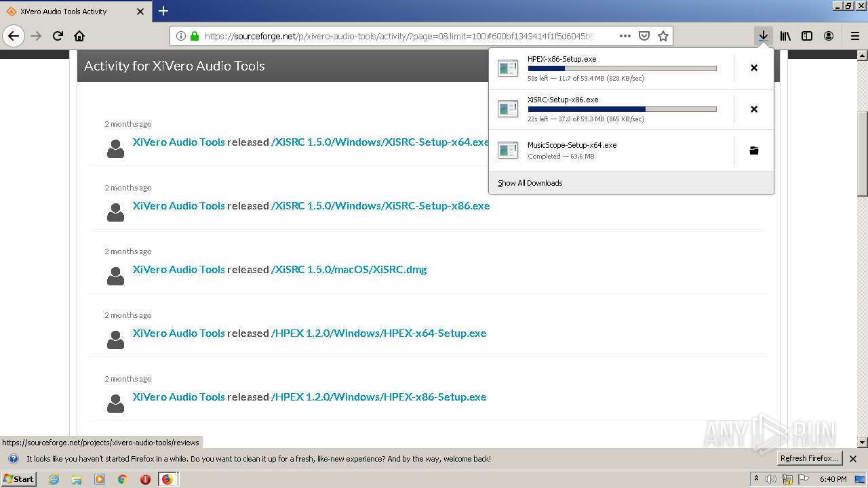
Task: Click the forward navigation arrow
Action: (x=36, y=36)
